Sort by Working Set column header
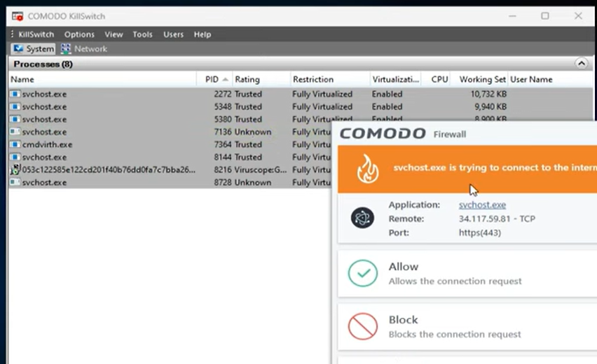Image resolution: width=597 pixels, height=364 pixels. click(x=479, y=79)
